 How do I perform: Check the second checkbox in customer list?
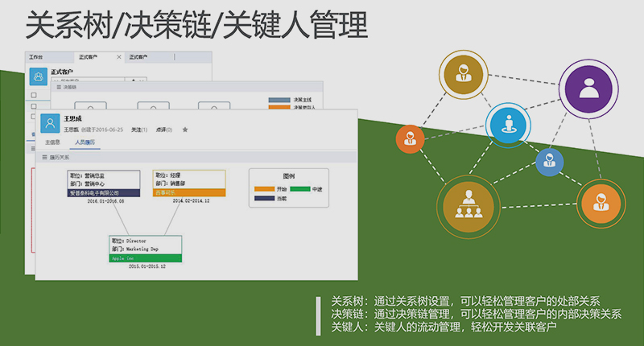[x=33, y=105]
